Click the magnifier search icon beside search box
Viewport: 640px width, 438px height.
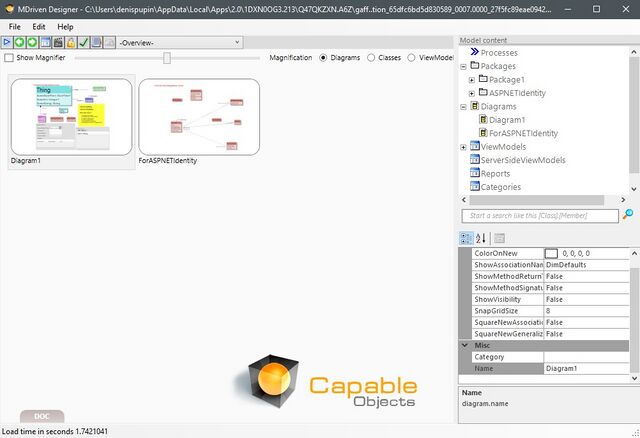[x=628, y=214]
